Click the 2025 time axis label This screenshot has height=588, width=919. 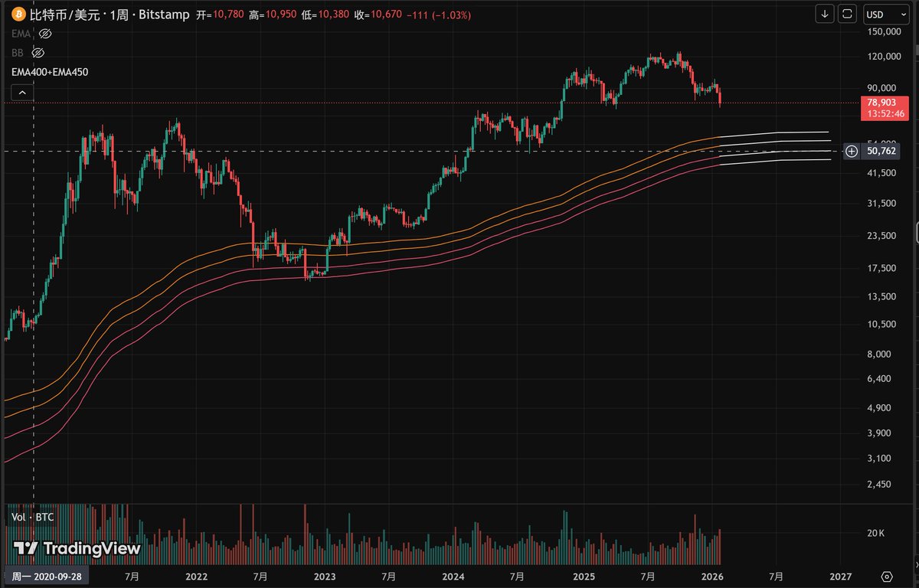tap(584, 576)
